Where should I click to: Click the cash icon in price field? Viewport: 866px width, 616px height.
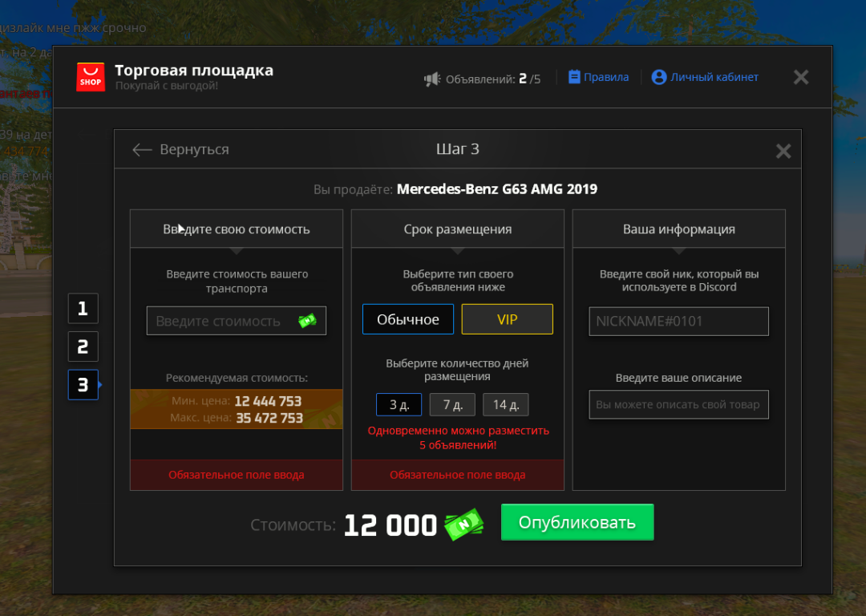click(x=308, y=320)
